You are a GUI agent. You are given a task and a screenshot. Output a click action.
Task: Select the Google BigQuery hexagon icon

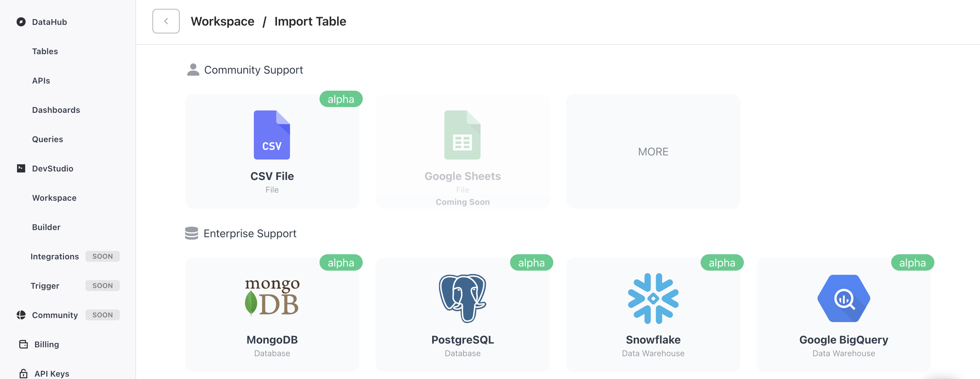tap(844, 298)
